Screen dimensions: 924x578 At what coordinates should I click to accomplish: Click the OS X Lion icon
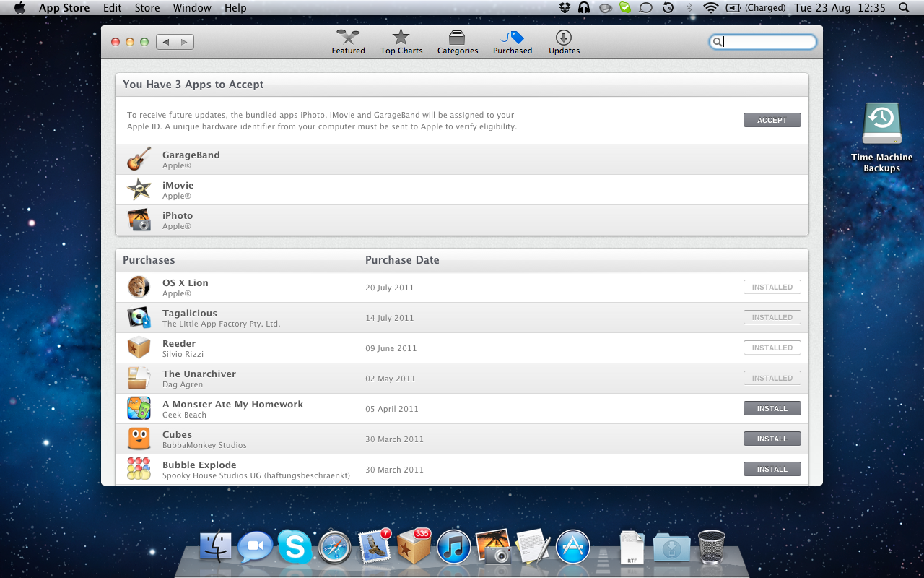(139, 287)
